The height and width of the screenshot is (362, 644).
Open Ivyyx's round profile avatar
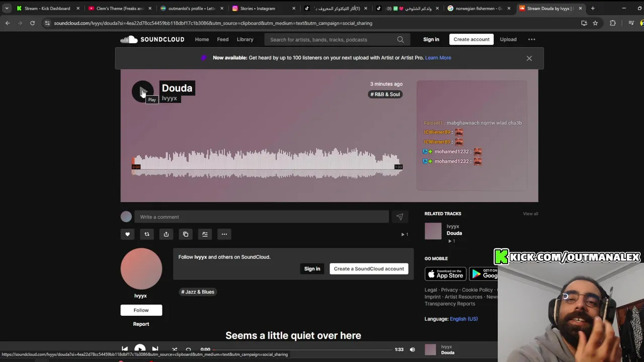click(x=141, y=268)
